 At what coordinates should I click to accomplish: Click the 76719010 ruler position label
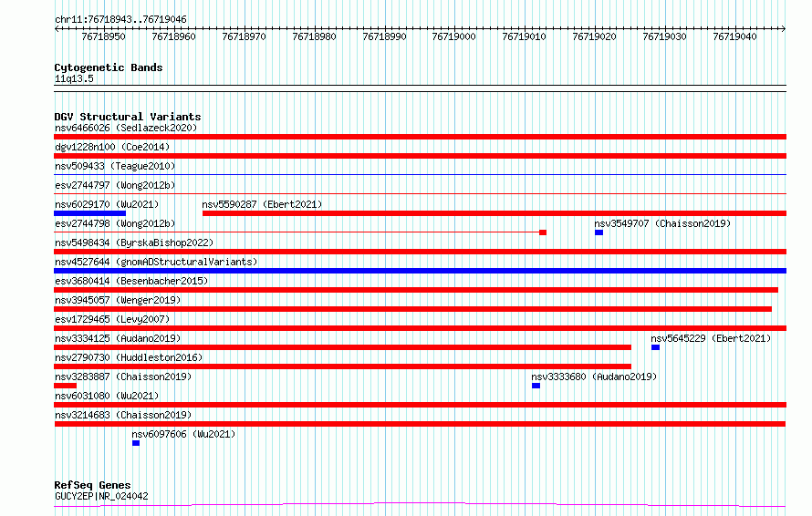point(524,36)
